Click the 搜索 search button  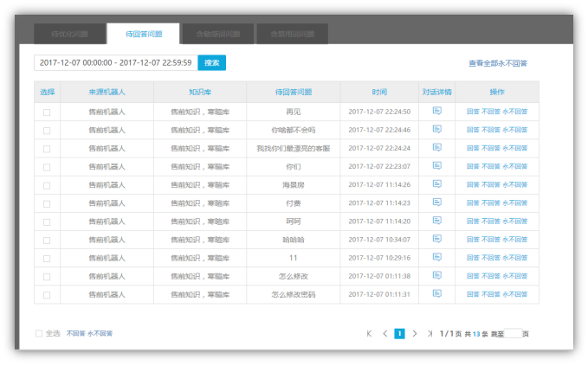click(211, 62)
